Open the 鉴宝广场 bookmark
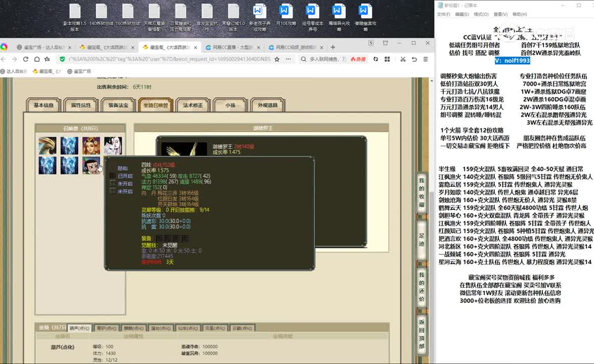The image size is (594, 364). 79,71
